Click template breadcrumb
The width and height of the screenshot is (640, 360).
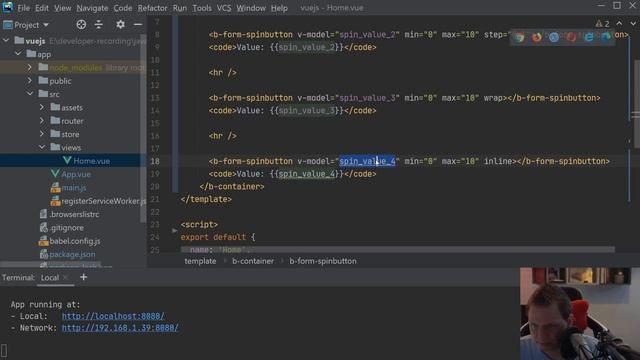click(200, 261)
